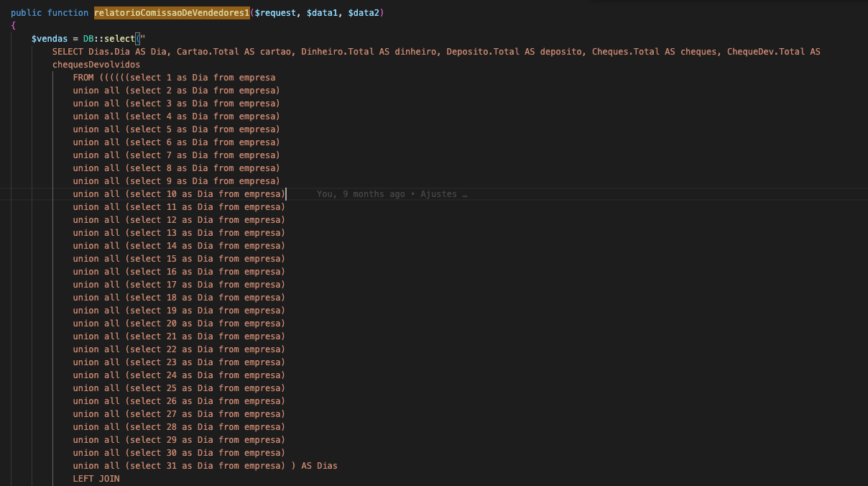Screen dimensions: 868x486
Task: Click the highlighted relatorioComissaoDeVendedores1 function name
Action: pos(171,13)
